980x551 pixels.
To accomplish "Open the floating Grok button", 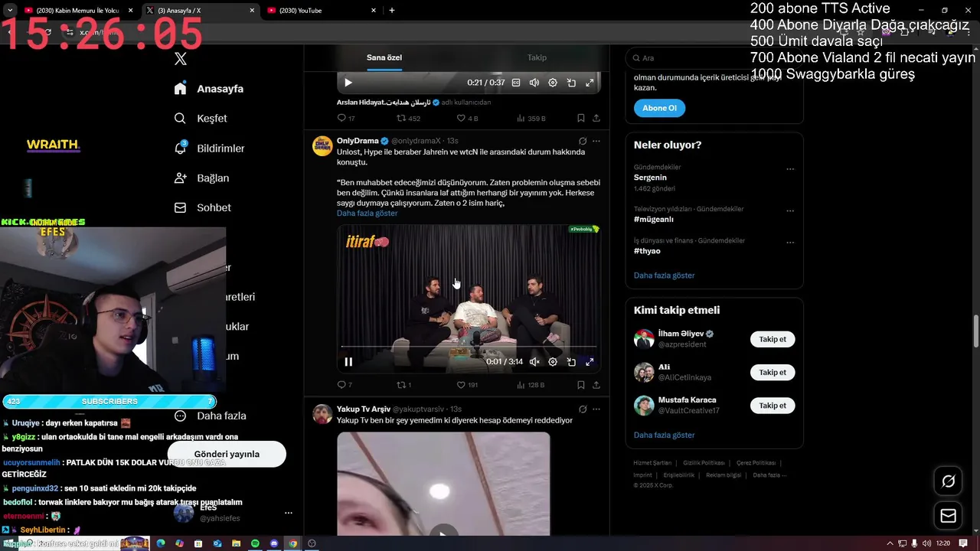I will tap(948, 481).
